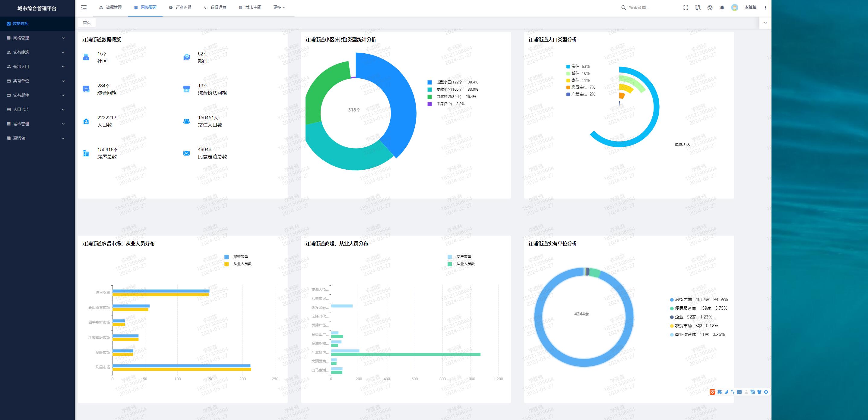The height and width of the screenshot is (420, 868).
Task: Click the input method settings gear icon
Action: point(766,392)
